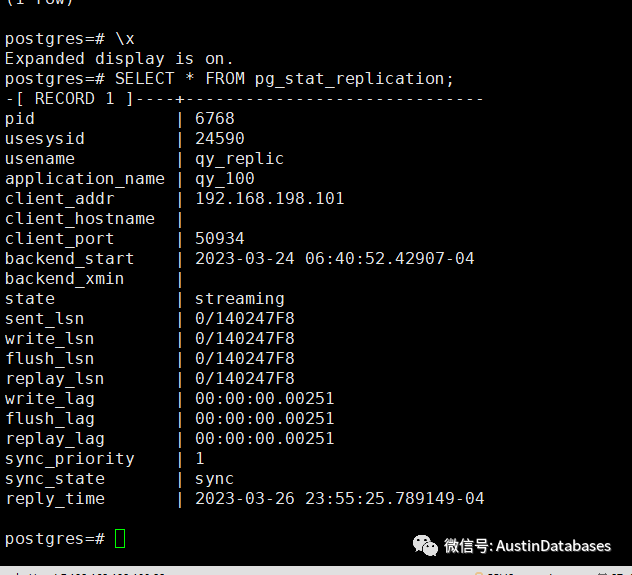This screenshot has width=632, height=575.
Task: Click the client_addr IP 192.168.198.101
Action: [x=269, y=198]
